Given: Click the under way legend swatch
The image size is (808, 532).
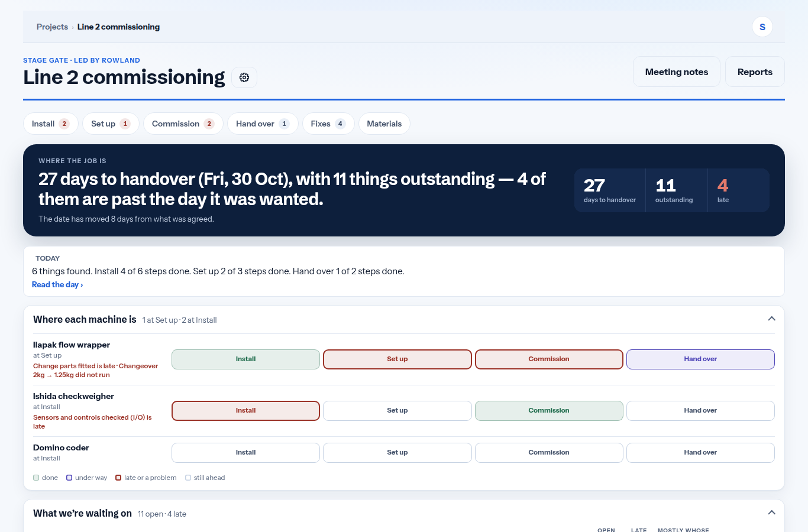Looking at the screenshot, I should [69, 478].
